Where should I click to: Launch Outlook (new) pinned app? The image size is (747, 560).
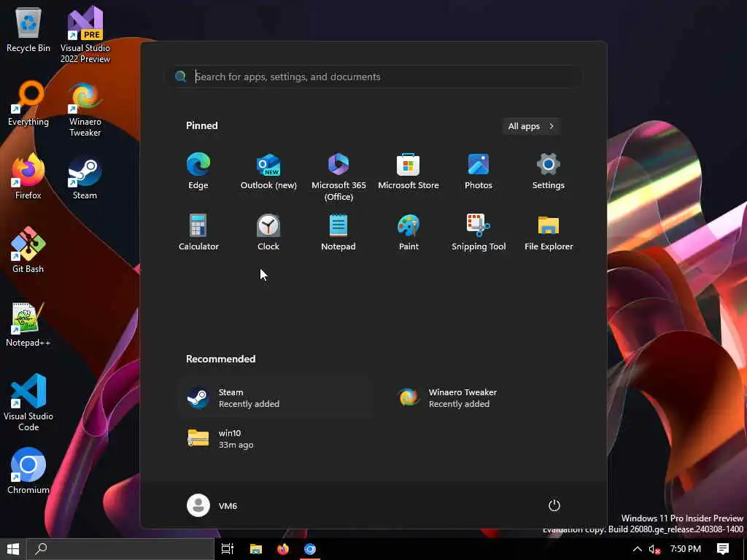[268, 171]
